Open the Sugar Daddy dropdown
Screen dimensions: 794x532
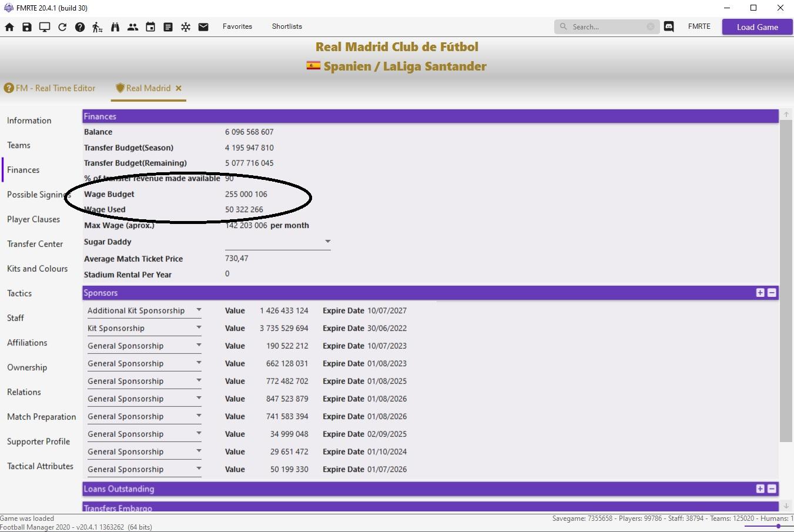tap(277, 242)
